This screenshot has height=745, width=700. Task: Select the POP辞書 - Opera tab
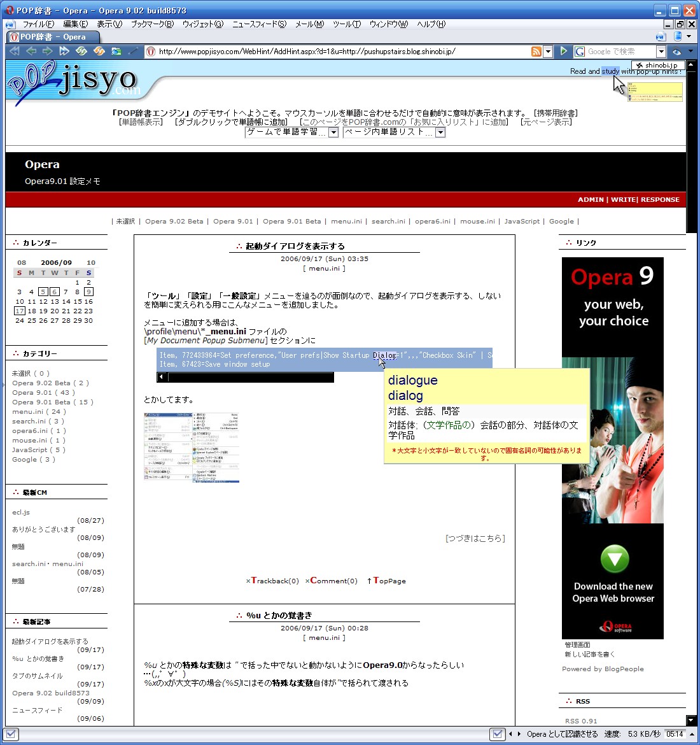tap(53, 36)
